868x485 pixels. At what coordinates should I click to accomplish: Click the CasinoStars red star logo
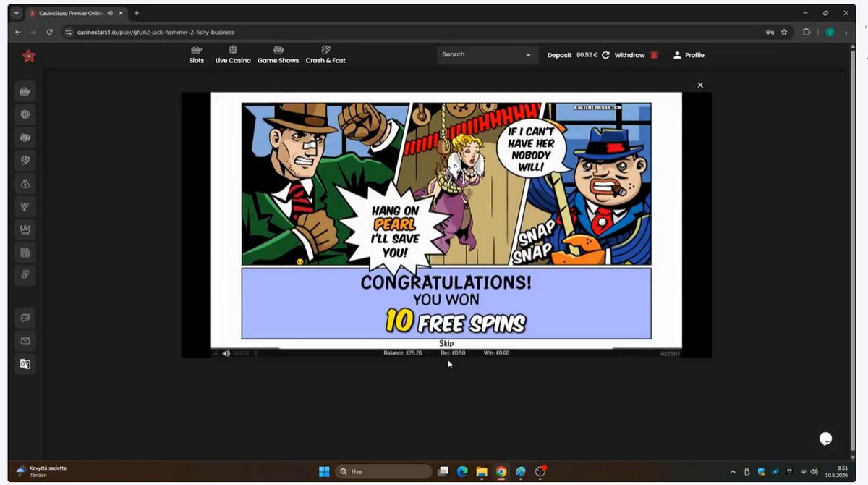(28, 56)
